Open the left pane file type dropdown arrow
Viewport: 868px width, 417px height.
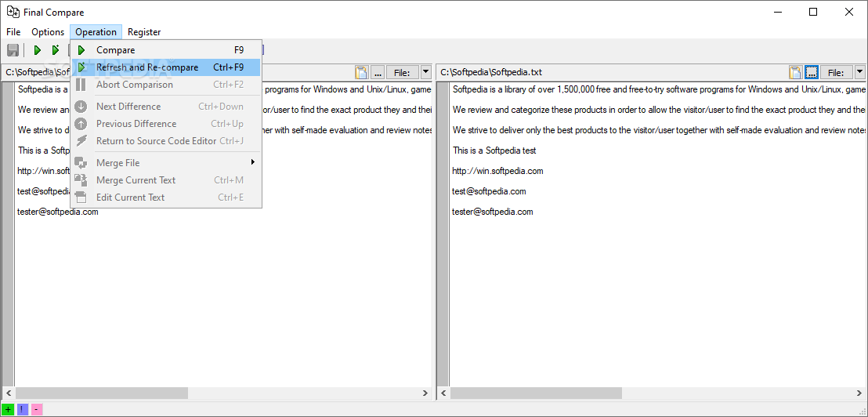point(425,72)
